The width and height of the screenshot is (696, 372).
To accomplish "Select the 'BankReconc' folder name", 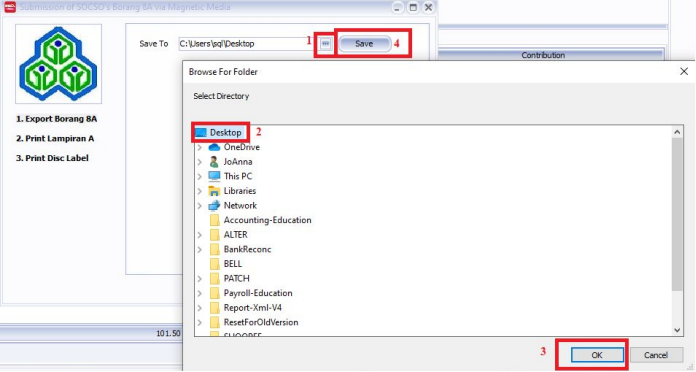I will [x=247, y=249].
